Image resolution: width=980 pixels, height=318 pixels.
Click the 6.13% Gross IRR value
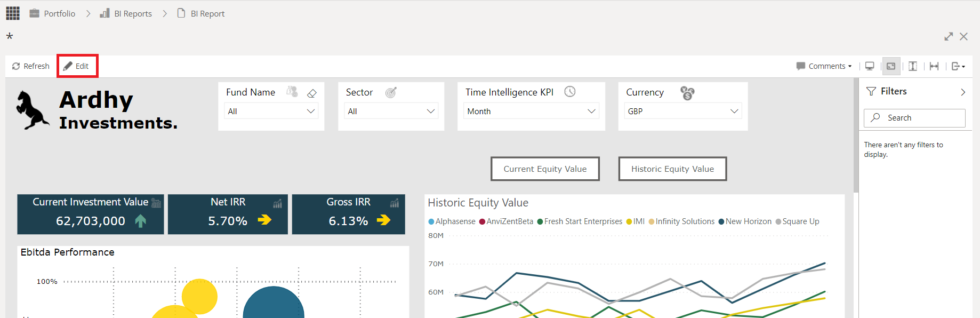coord(348,221)
